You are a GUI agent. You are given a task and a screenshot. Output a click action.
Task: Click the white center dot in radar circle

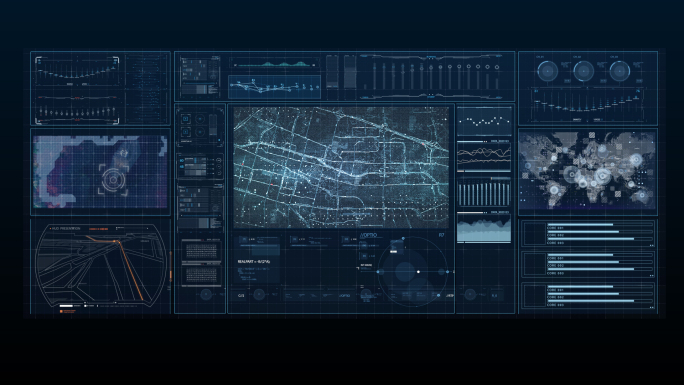pyautogui.click(x=418, y=272)
